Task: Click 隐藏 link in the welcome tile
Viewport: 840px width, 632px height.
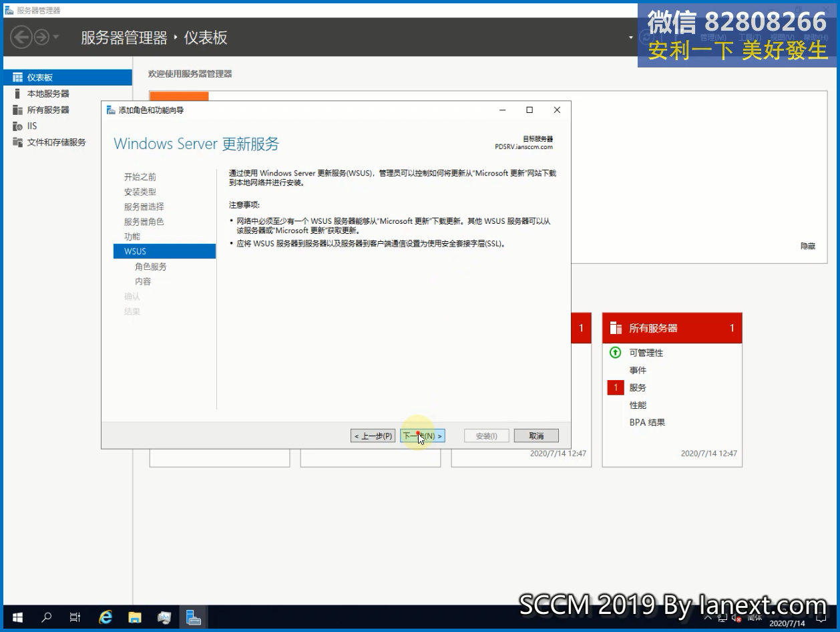Action: pyautogui.click(x=808, y=246)
